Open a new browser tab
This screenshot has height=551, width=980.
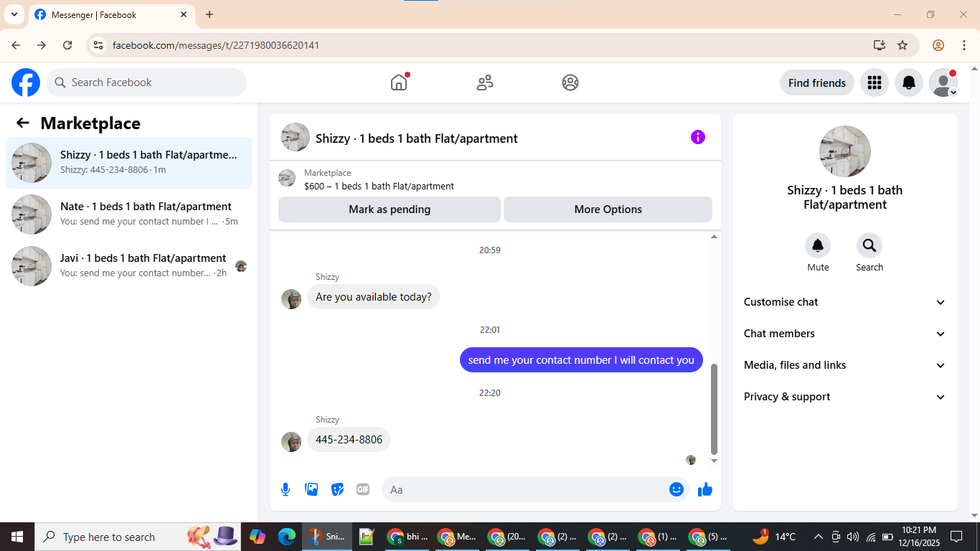pyautogui.click(x=209, y=14)
